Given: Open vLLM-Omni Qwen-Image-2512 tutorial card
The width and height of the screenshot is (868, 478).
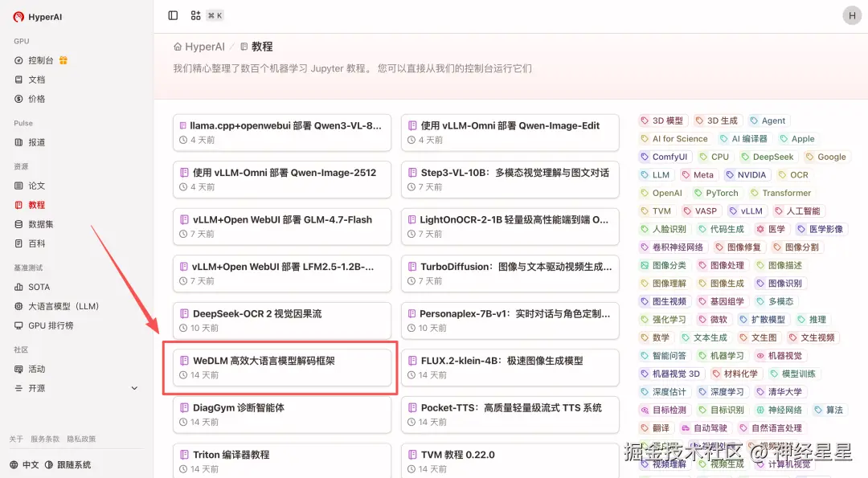Looking at the screenshot, I should pos(282,180).
